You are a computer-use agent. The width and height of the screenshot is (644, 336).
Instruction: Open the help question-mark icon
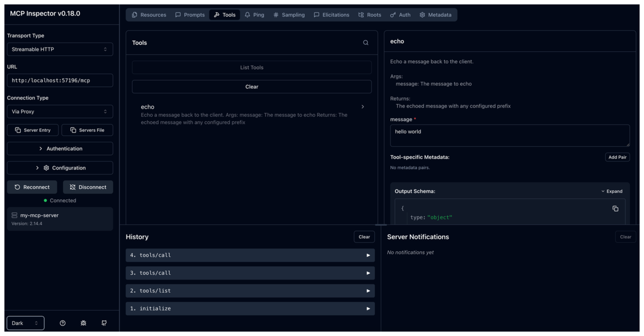tap(62, 323)
